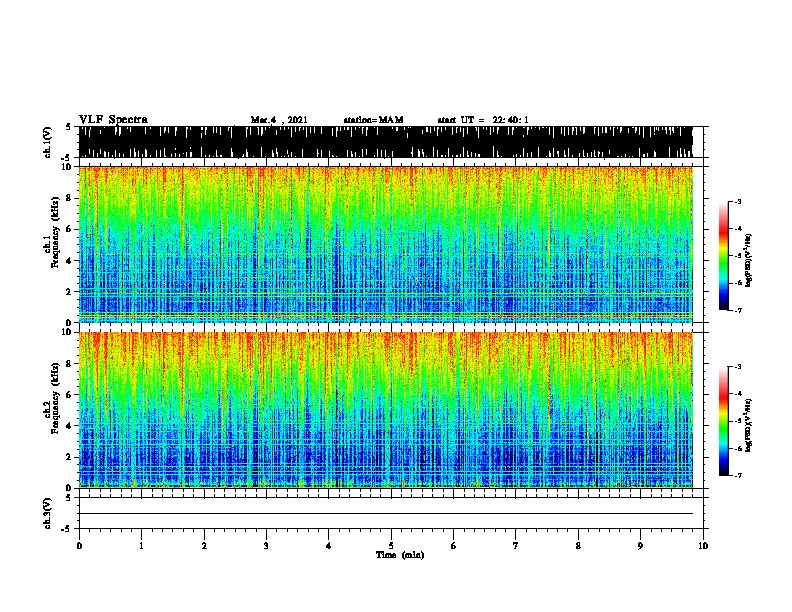Click the "2" tick on the time axis
Image resolution: width=792 pixels, height=612 pixels.
pyautogui.click(x=204, y=545)
